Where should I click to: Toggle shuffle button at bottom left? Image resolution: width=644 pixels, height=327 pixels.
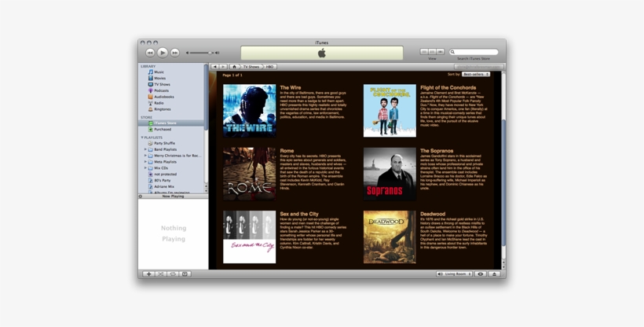tap(160, 274)
